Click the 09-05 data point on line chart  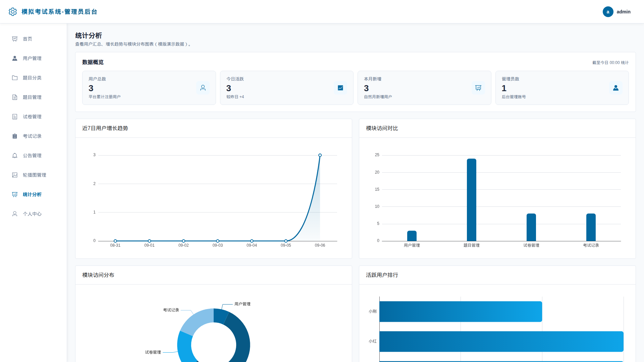[286, 241]
